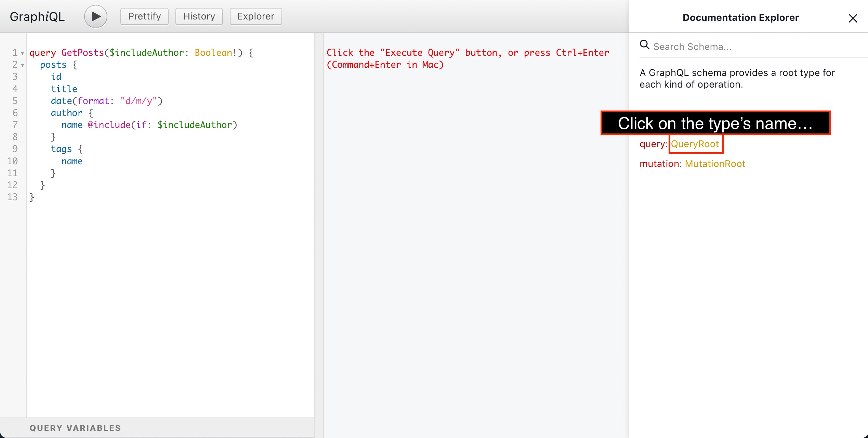Open the Documentation Explorer search field
This screenshot has width=868, height=438.
pos(748,47)
